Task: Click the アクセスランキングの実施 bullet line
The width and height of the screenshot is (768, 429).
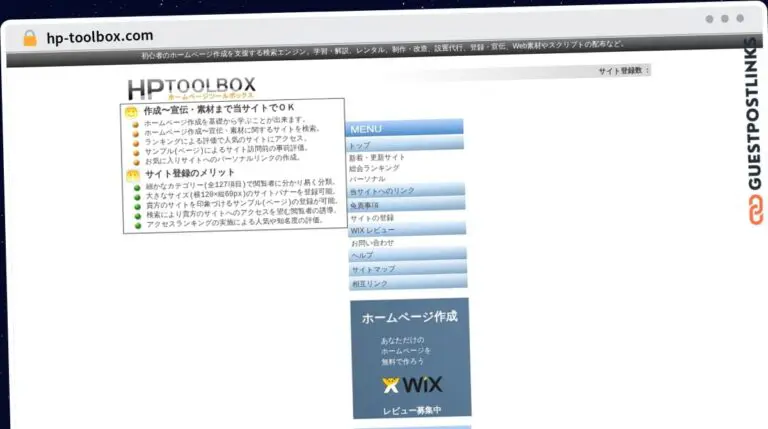Action: [x=235, y=222]
